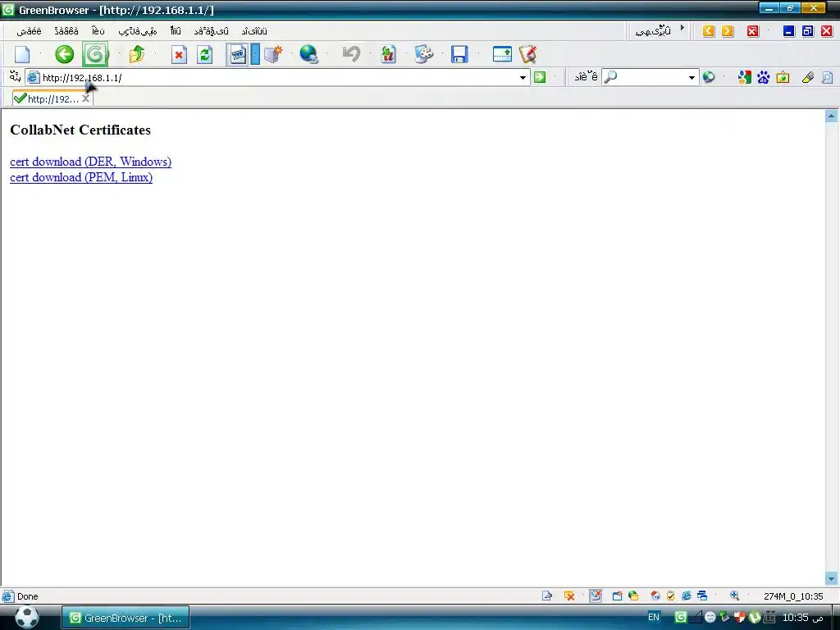This screenshot has width=840, height=630.
Task: Refresh the page with green arrows icon
Action: point(204,55)
